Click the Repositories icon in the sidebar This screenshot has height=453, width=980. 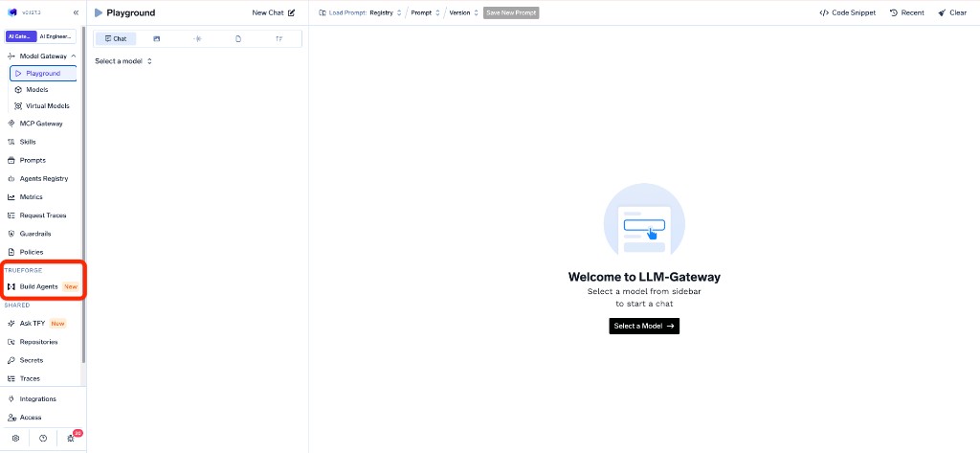coord(11,342)
